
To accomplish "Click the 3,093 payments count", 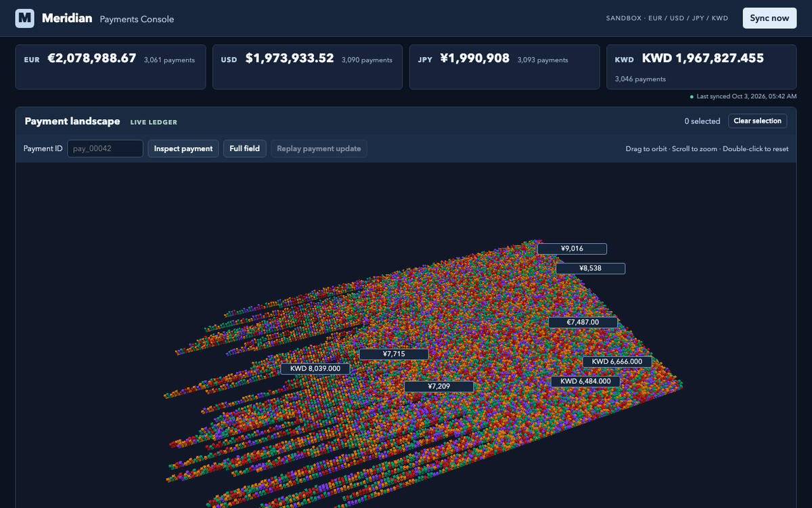I will 543,60.
